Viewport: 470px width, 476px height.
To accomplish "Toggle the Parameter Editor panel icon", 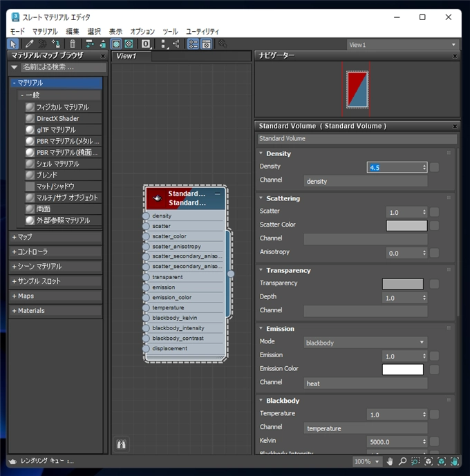I will [x=207, y=44].
